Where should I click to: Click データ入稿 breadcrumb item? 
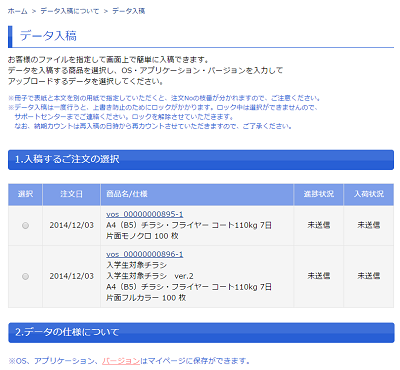(x=129, y=11)
